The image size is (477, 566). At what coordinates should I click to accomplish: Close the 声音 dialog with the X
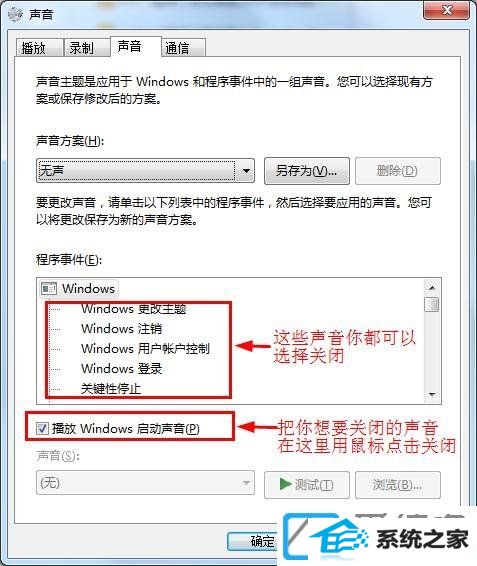pyautogui.click(x=447, y=10)
